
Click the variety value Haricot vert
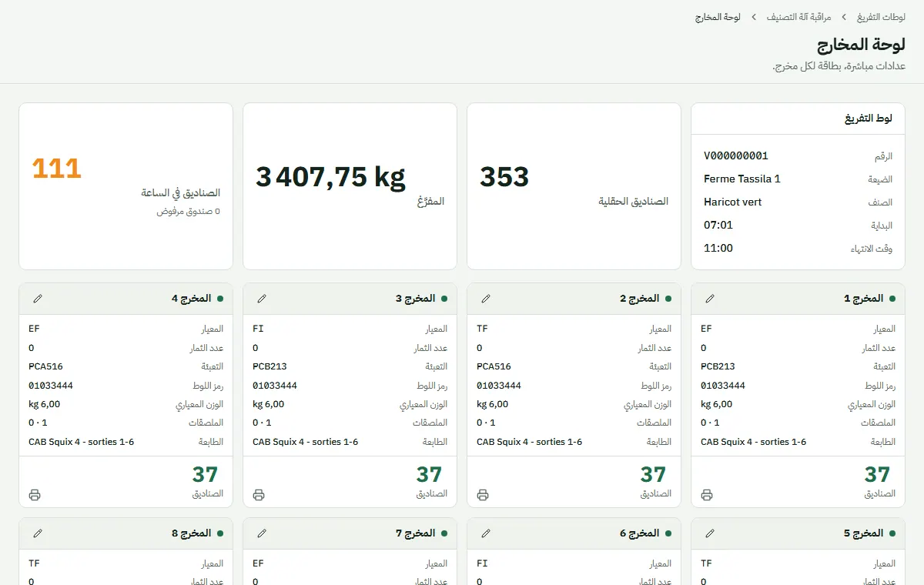(x=732, y=202)
